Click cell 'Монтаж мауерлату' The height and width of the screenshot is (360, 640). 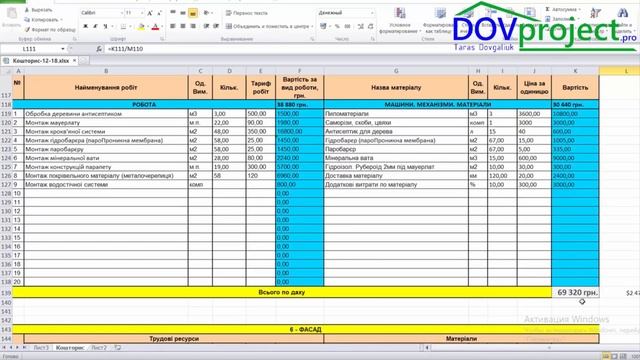coord(106,122)
